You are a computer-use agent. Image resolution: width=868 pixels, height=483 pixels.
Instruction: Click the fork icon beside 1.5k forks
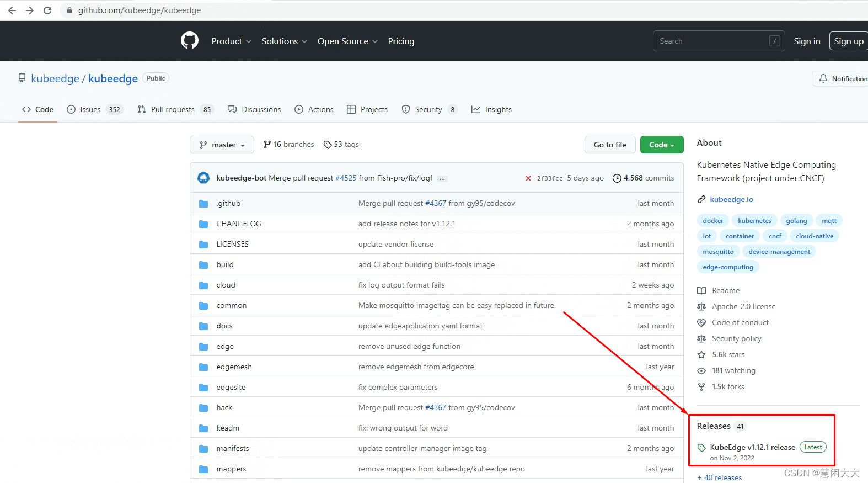point(701,386)
